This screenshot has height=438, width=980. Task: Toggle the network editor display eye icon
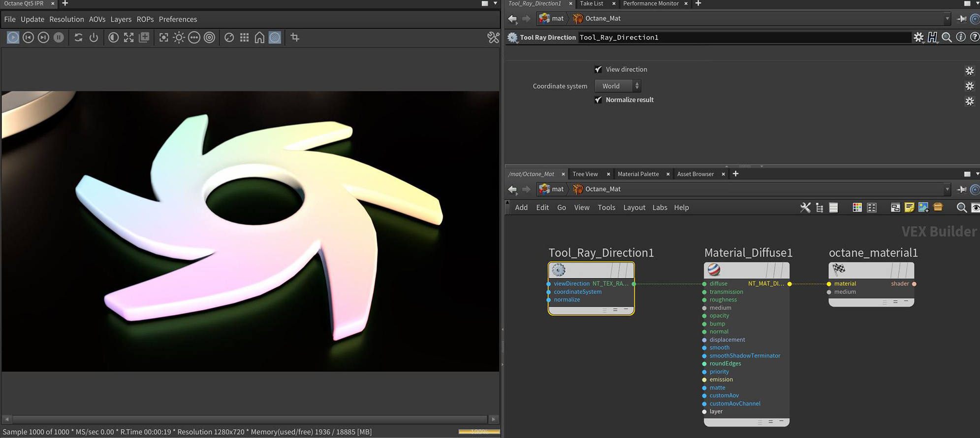pos(975,207)
